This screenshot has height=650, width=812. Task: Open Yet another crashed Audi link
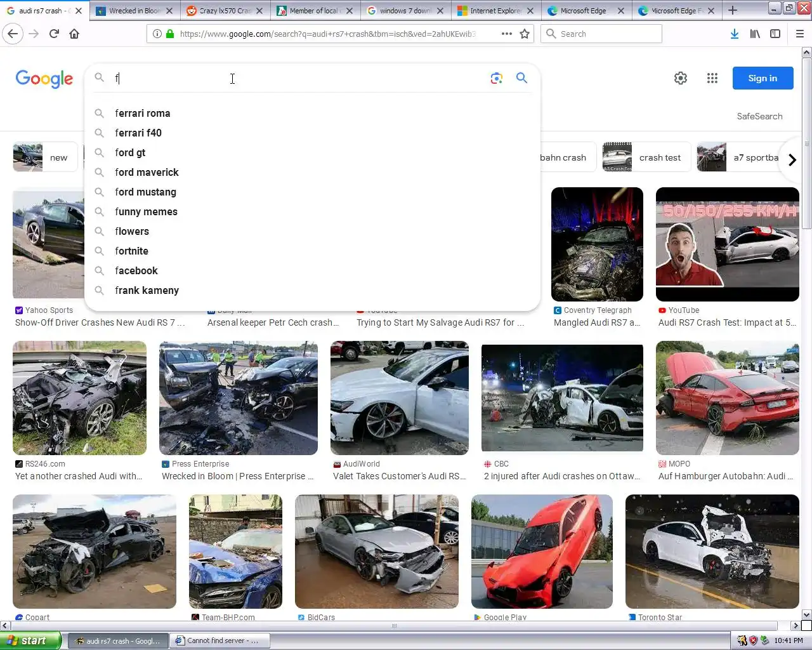79,476
